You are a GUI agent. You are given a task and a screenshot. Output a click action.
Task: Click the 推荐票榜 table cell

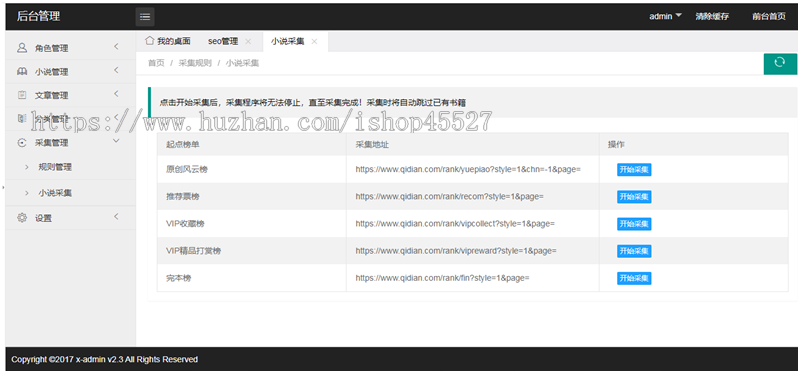252,196
